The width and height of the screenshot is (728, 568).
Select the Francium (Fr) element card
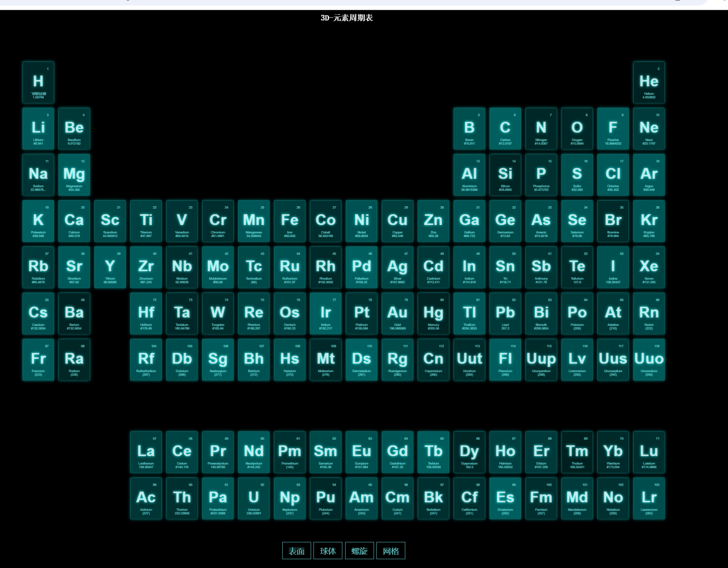pos(38,360)
